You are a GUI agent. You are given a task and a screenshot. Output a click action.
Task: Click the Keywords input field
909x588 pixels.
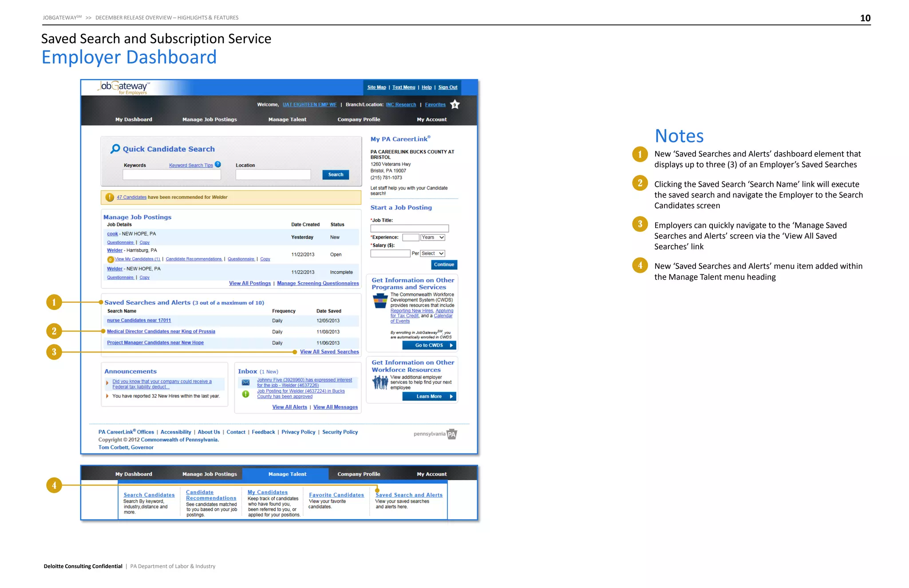(x=172, y=175)
